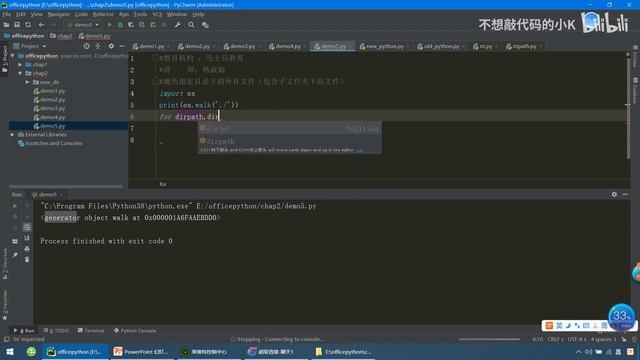Toggle the Structure side panel
Image resolution: width=640 pixels, height=360 pixels.
coord(5,264)
